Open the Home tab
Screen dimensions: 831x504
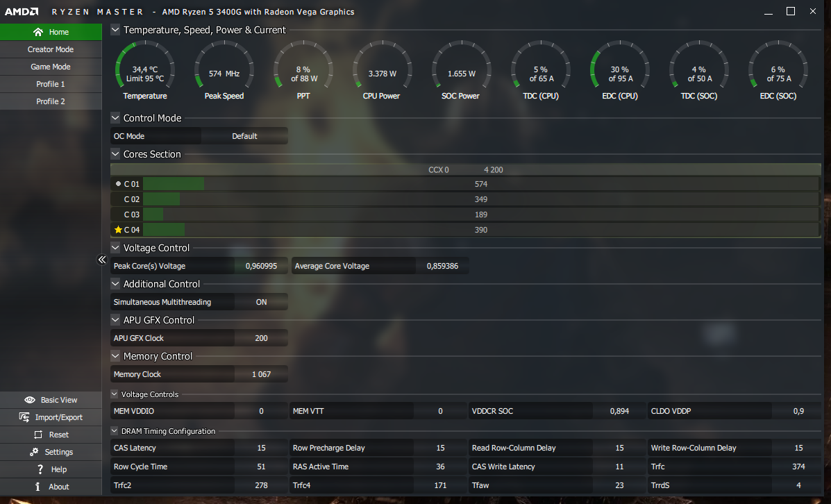pyautogui.click(x=51, y=32)
